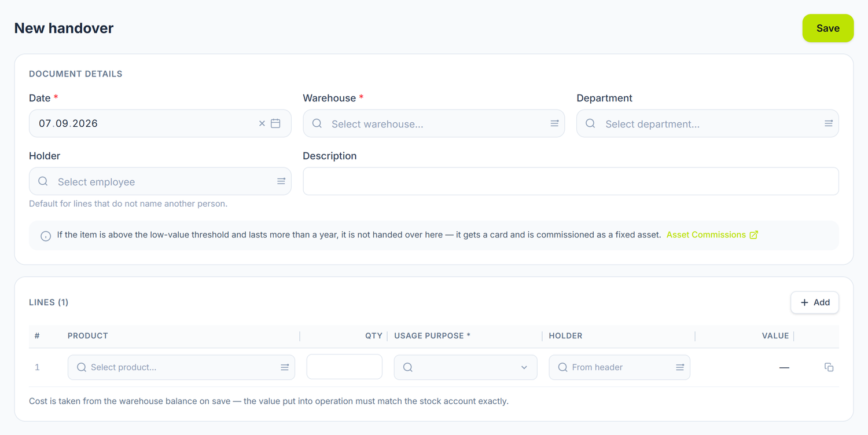Add a new line
Screen dimensions: 868x435
click(x=815, y=302)
